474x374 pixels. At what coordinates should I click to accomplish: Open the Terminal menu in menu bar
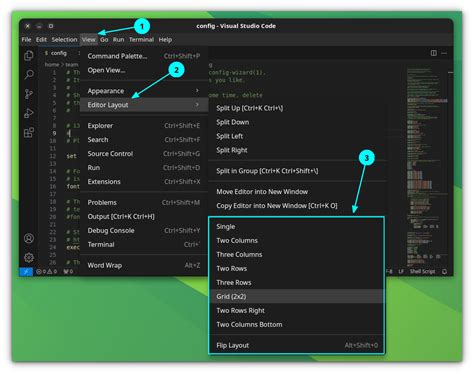click(142, 40)
